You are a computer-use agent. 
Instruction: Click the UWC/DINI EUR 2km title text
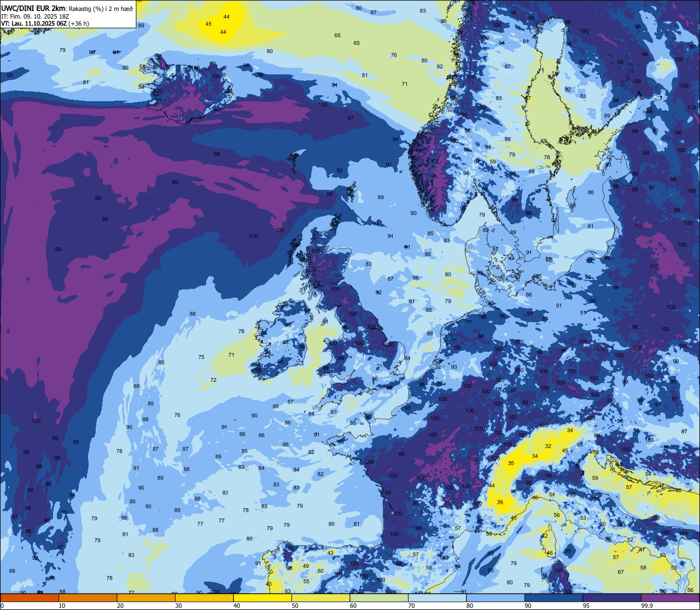pos(33,8)
